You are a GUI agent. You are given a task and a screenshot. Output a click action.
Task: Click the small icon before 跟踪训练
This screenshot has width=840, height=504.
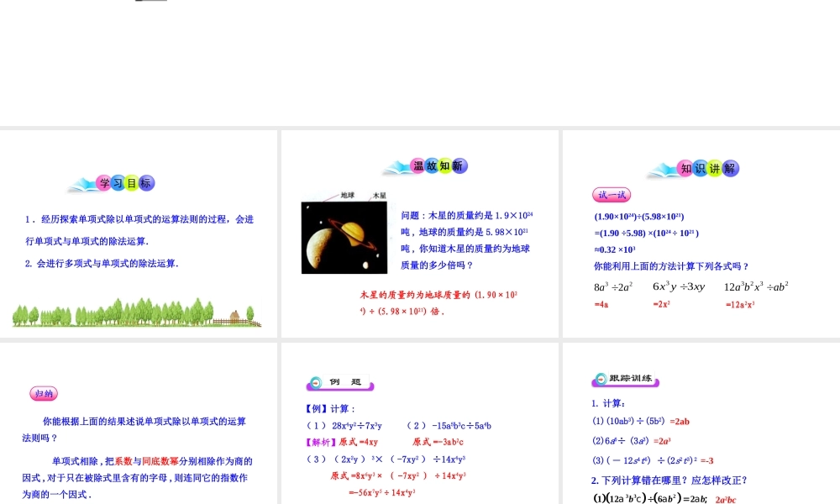pos(601,378)
